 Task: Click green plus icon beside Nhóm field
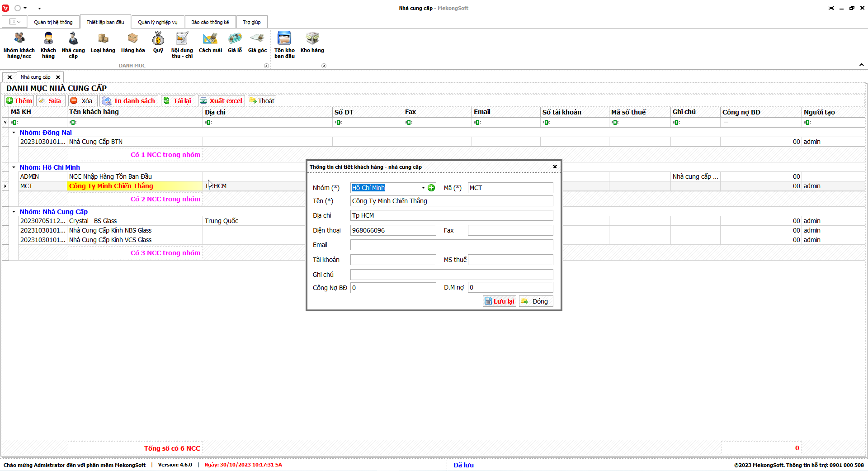pyautogui.click(x=431, y=188)
